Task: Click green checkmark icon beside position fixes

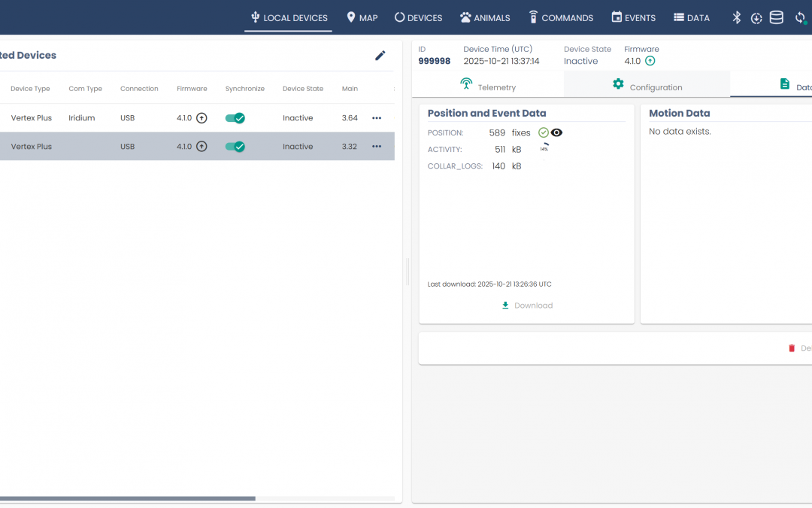Action: click(x=544, y=132)
